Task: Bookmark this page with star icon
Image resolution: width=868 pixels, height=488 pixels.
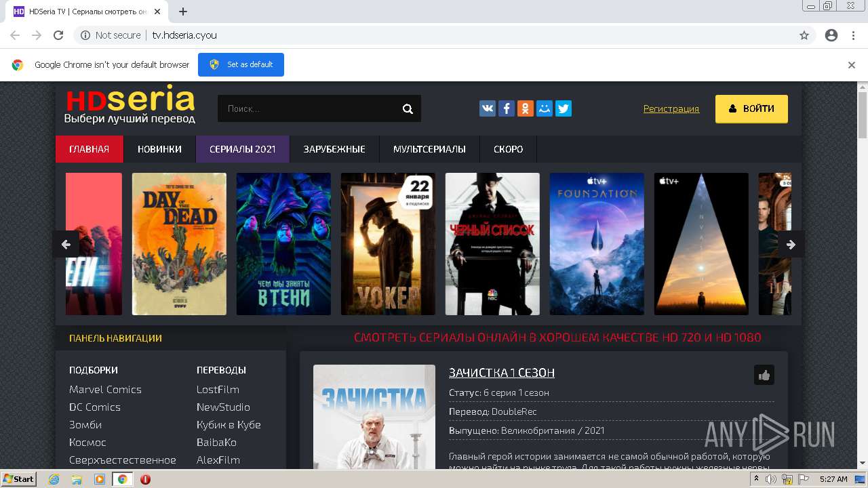Action: (804, 35)
